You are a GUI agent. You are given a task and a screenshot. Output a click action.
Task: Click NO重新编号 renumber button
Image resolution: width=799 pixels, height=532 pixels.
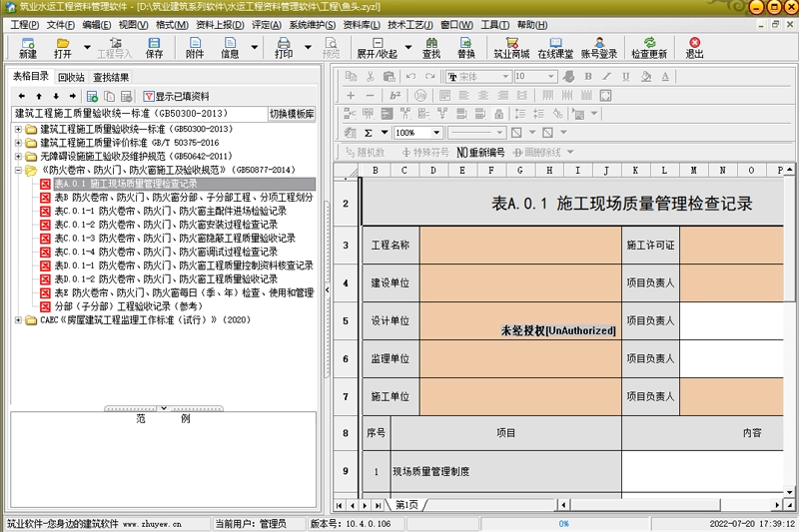pos(480,153)
